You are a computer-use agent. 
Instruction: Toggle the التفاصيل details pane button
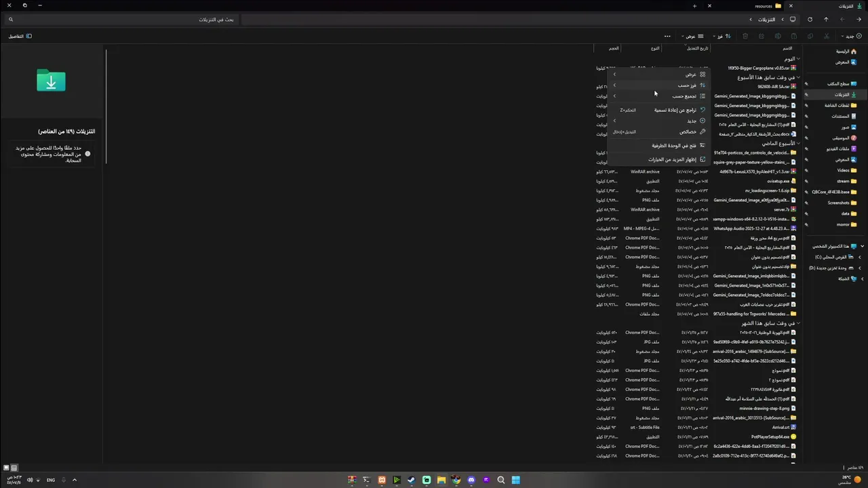click(x=20, y=36)
